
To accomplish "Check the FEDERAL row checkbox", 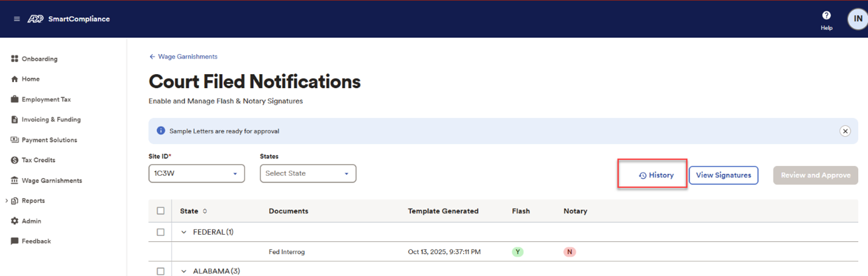I will tap(160, 232).
